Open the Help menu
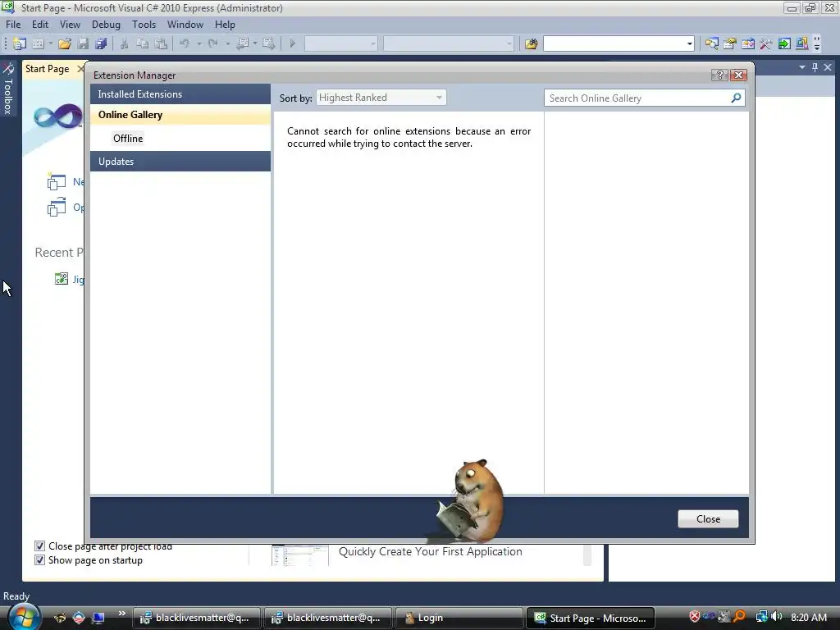The image size is (840, 630). pos(225,25)
